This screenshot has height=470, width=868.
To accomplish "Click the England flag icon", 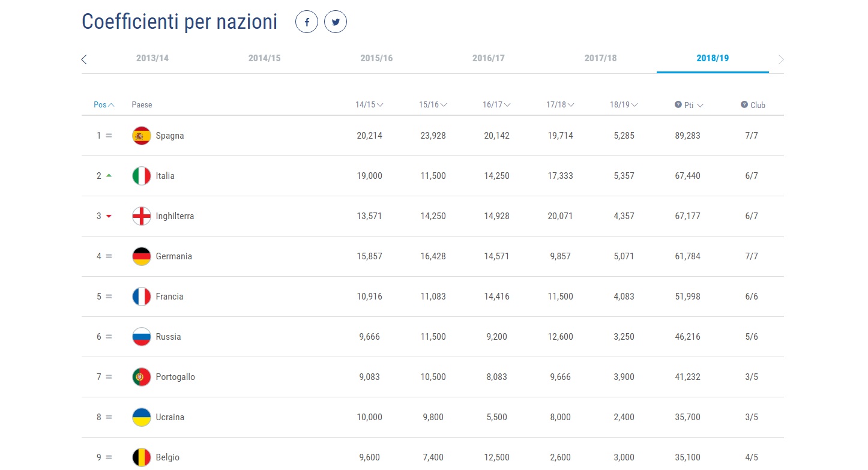I will point(142,216).
